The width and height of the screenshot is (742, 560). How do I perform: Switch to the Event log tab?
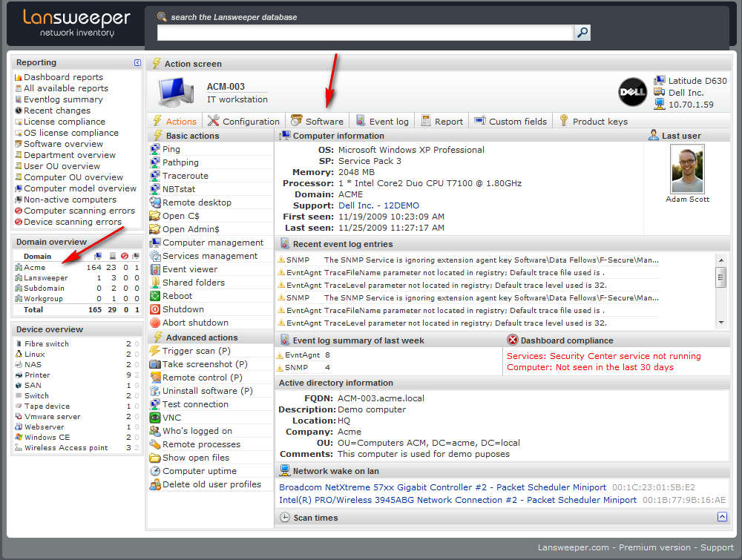click(382, 121)
